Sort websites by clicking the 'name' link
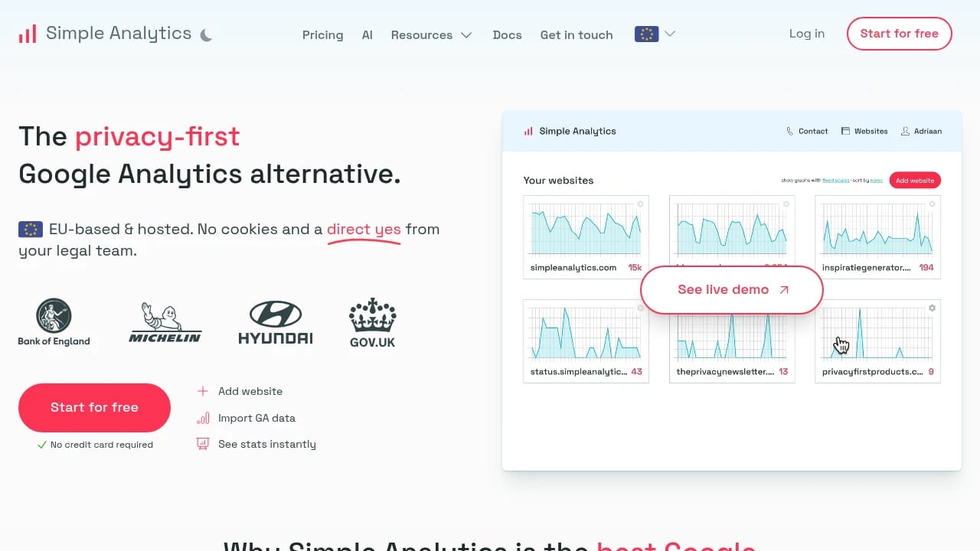This screenshot has width=980, height=551. 877,180
